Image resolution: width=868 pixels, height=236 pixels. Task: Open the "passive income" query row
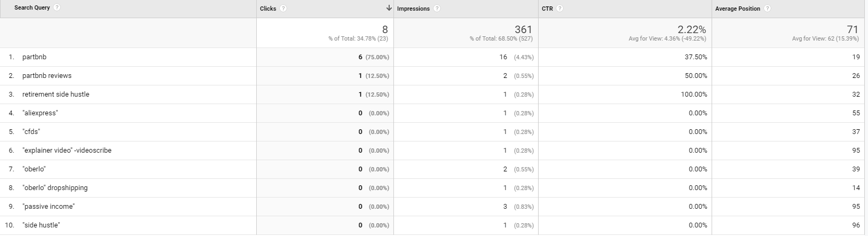point(49,207)
